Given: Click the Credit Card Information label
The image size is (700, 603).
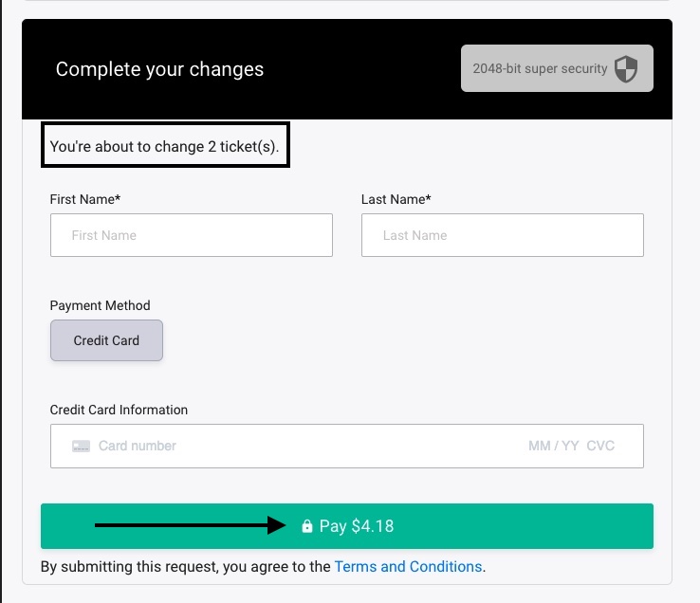Looking at the screenshot, I should [x=119, y=410].
